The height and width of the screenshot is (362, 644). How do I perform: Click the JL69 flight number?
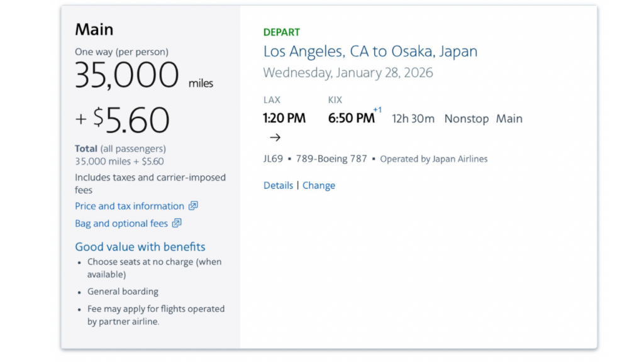click(x=273, y=158)
